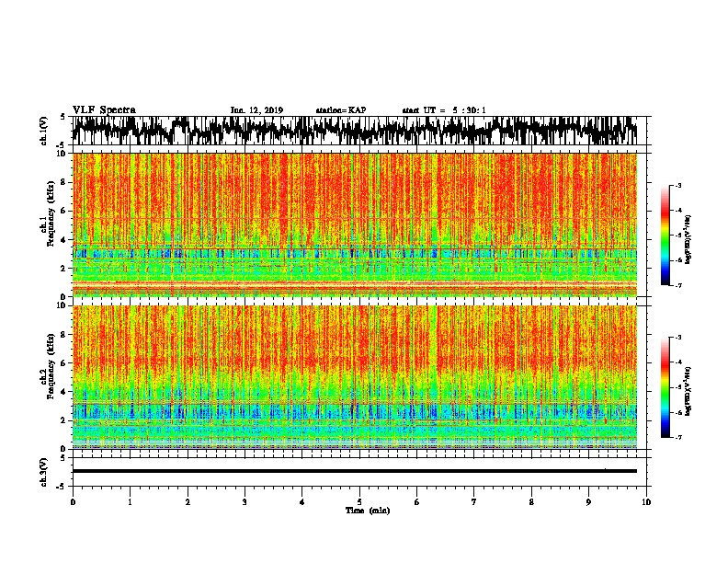
Task: Click the "-7" tick on ch.2 colorbar
Action: tap(677, 437)
